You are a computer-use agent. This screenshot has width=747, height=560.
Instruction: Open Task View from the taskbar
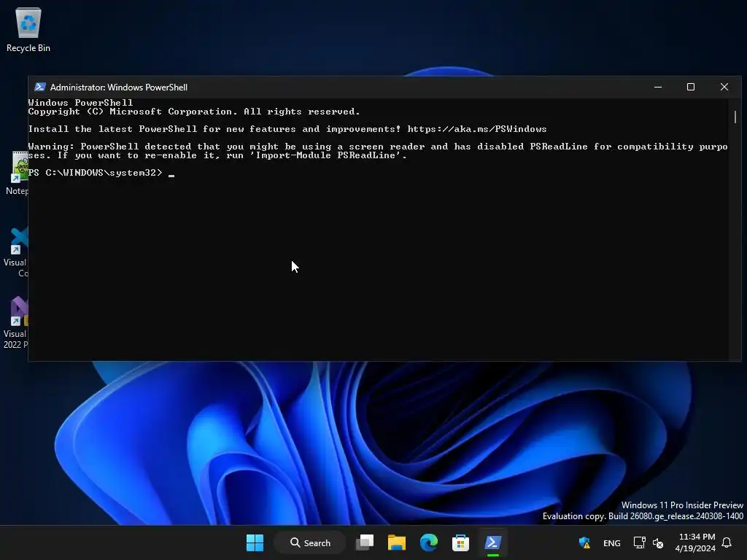tap(365, 542)
